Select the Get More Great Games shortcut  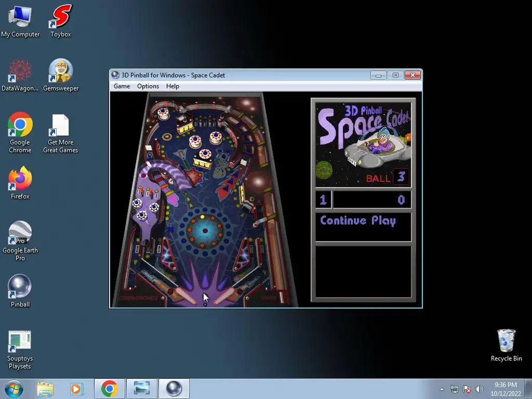pyautogui.click(x=61, y=133)
